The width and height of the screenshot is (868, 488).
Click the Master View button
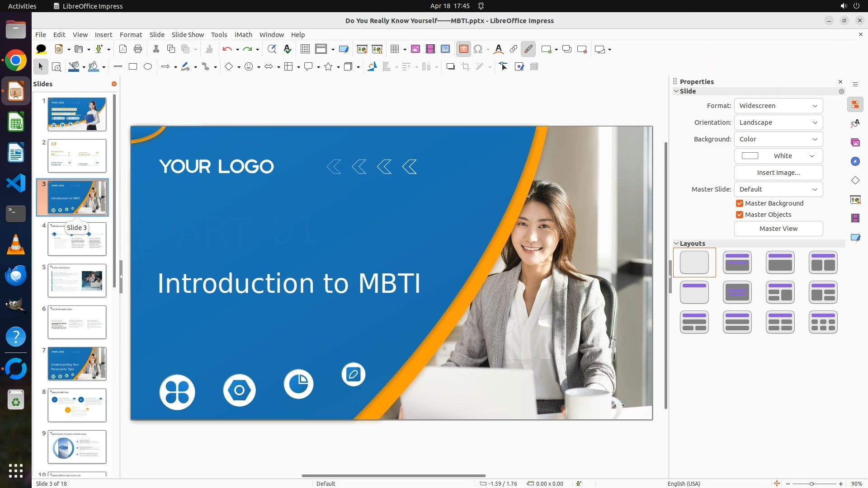point(778,229)
